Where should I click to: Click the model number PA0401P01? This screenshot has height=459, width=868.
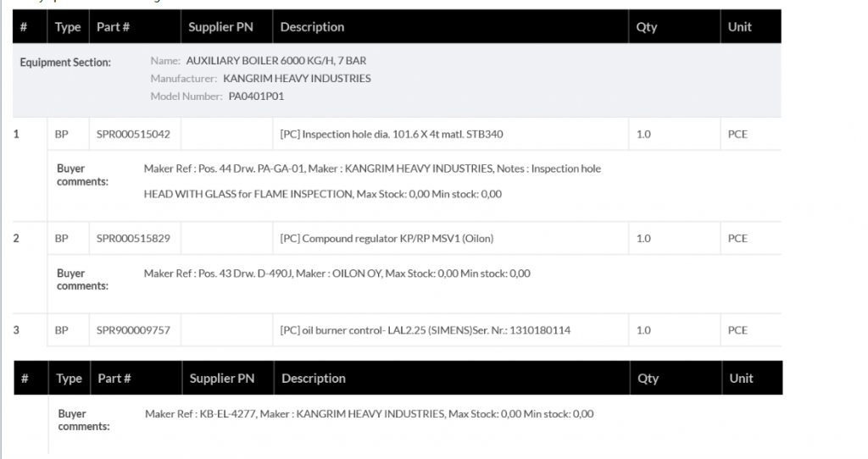click(x=256, y=97)
